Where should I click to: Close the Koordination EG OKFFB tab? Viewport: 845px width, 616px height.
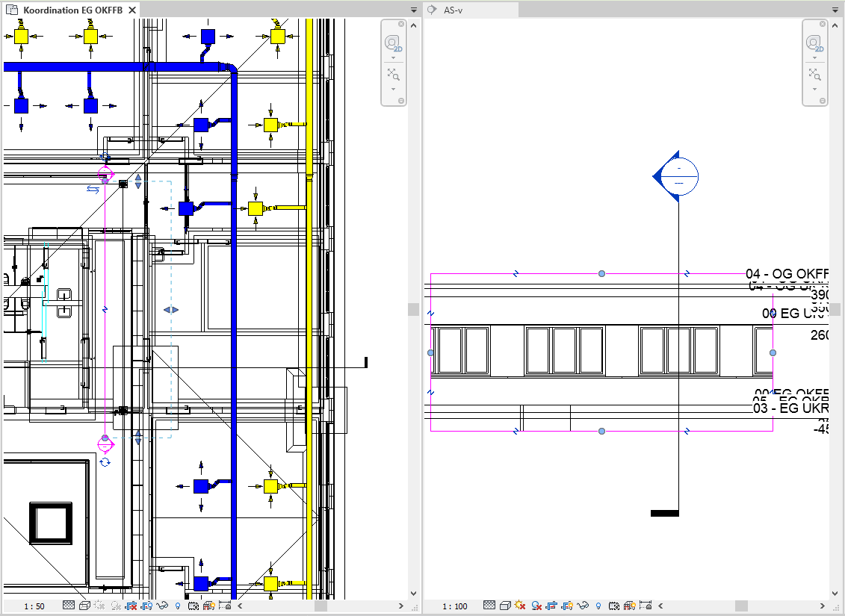131,10
